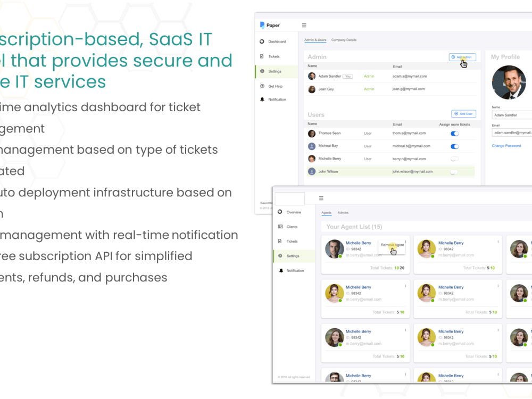Click Thomas Sean's avatar in Users table

click(x=311, y=134)
